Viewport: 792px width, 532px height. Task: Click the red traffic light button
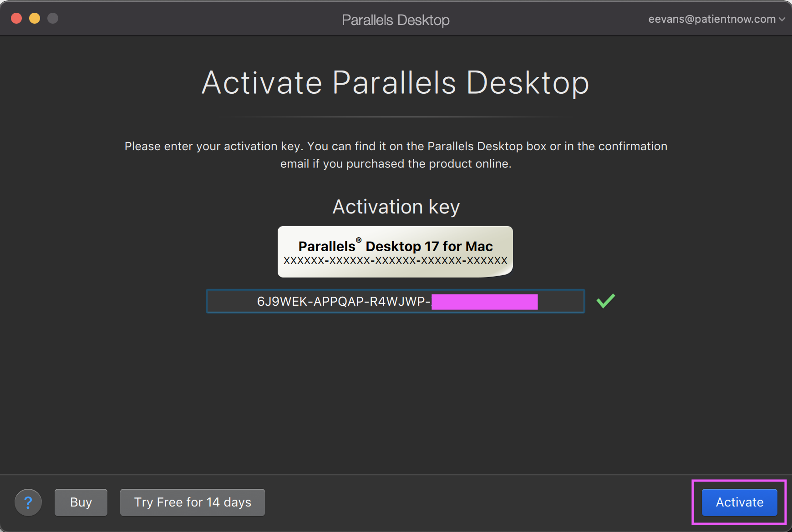click(x=16, y=18)
